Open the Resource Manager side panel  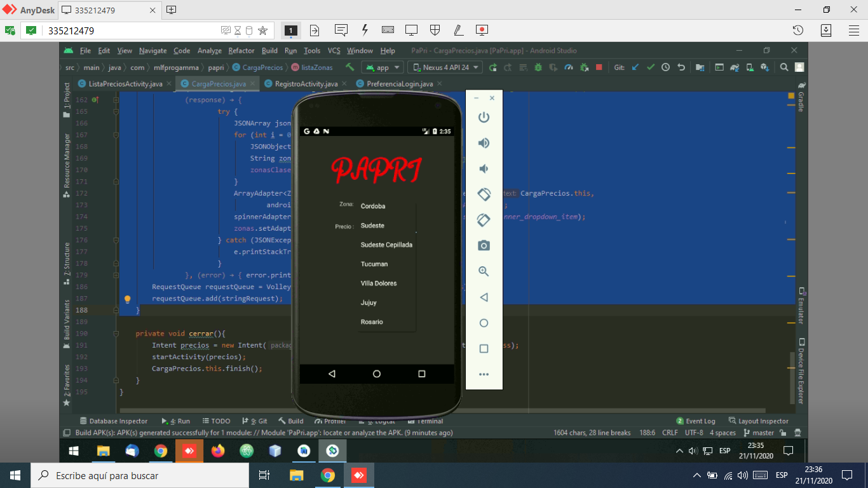pyautogui.click(x=67, y=165)
